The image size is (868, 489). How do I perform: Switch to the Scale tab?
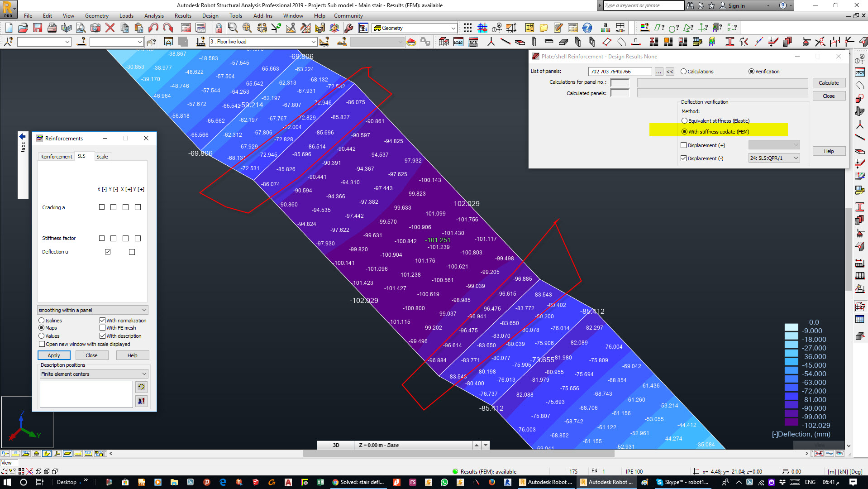coord(102,156)
